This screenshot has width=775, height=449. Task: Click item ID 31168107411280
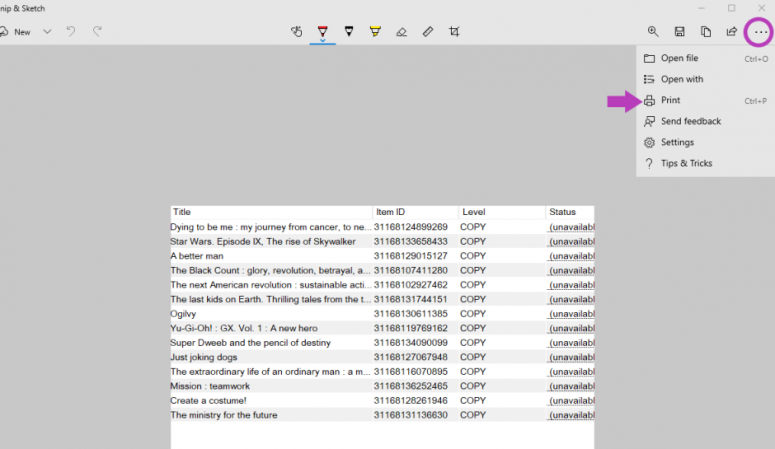(x=411, y=270)
